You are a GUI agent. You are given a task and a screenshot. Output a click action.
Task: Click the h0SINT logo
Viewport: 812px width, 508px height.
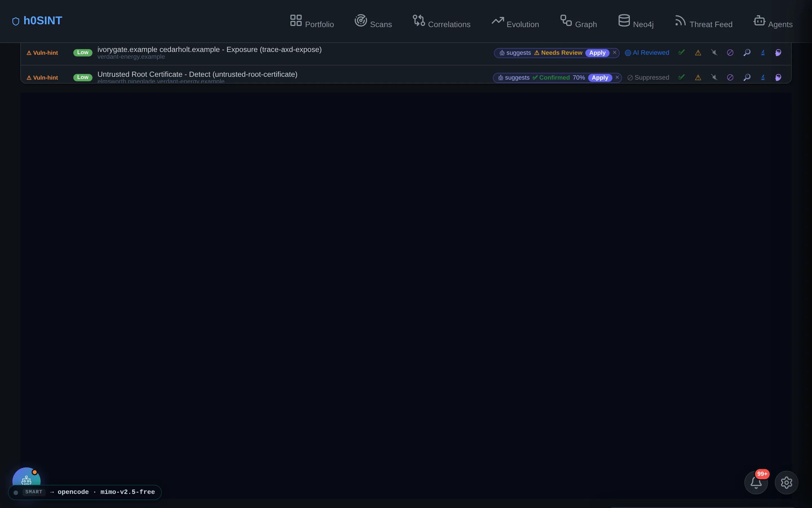pos(37,21)
